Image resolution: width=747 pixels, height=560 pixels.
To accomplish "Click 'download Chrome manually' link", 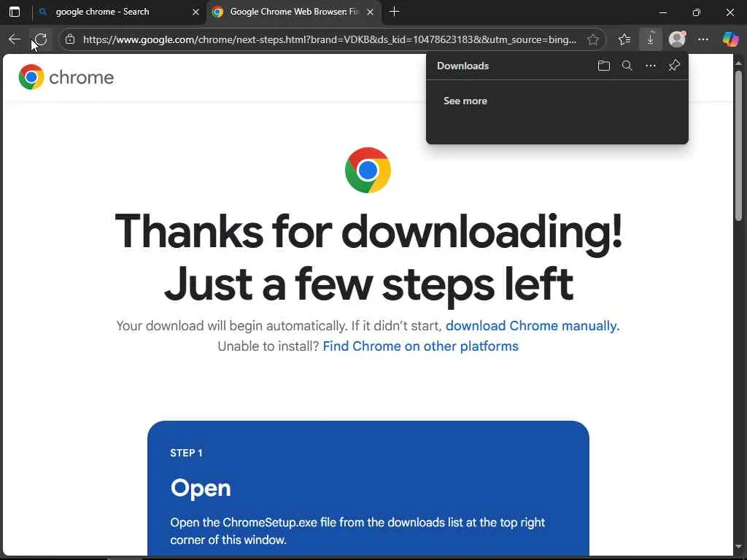I will (533, 326).
